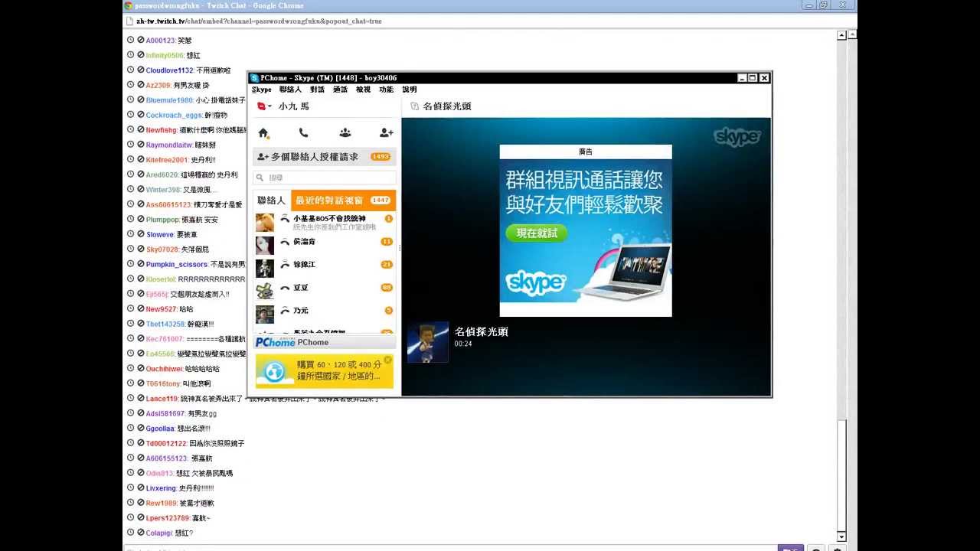Screen dimensions: 980x551
Task: Click the timeout clock icon beside Colapigi
Action: 131,533
